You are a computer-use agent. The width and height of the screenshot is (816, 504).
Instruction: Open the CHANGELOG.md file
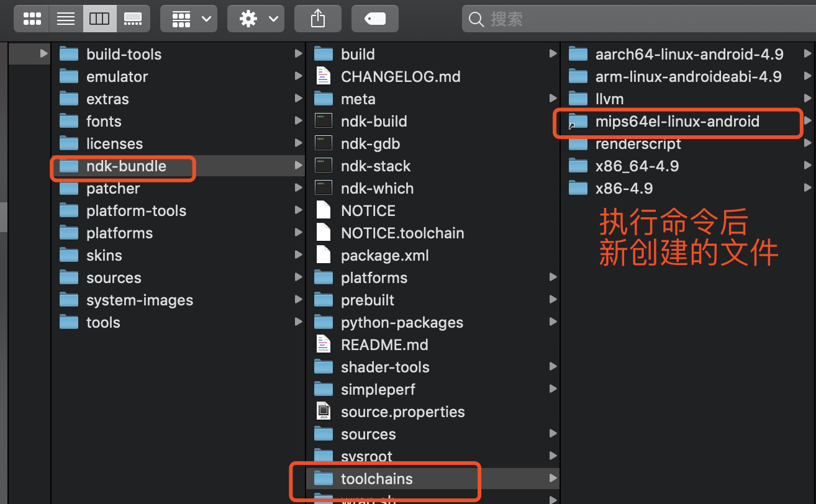(401, 76)
